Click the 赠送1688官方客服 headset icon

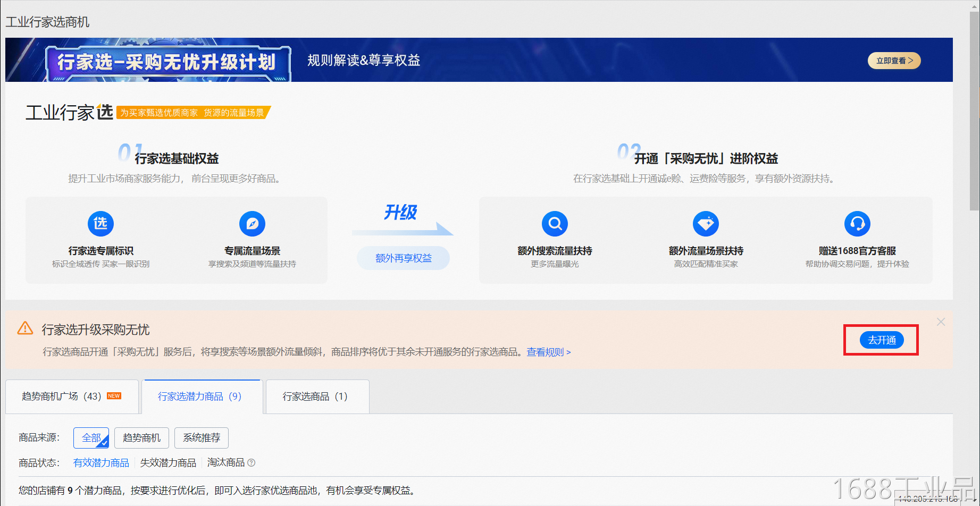click(x=857, y=224)
